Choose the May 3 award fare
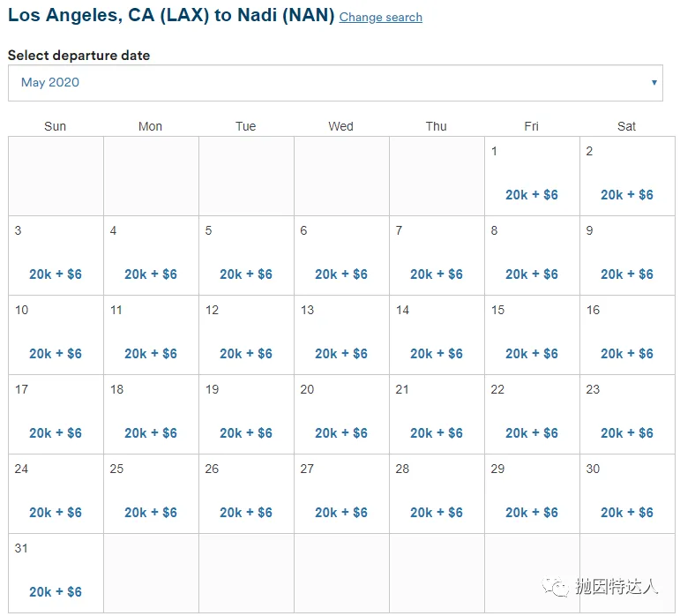 [56, 274]
